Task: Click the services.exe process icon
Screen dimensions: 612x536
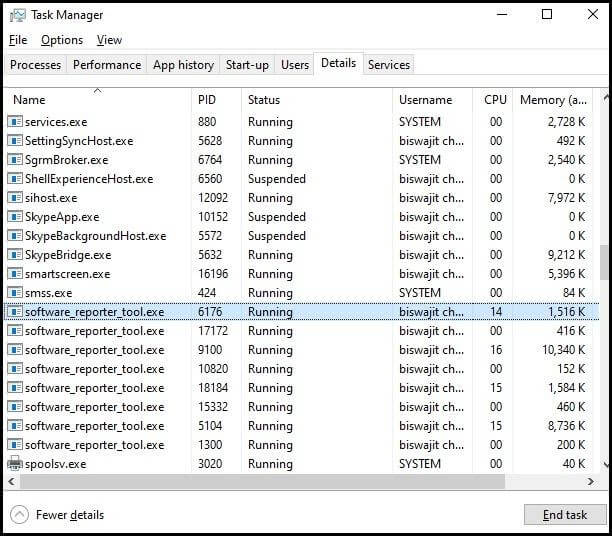Action: pos(15,122)
